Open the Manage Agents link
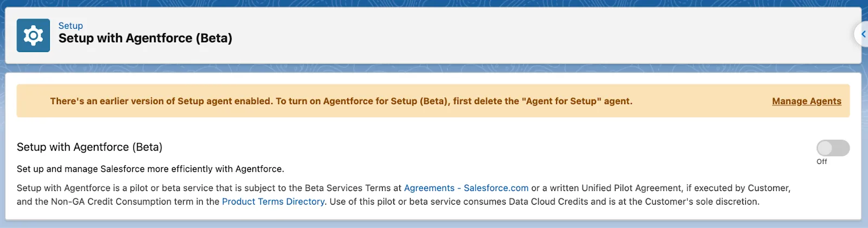Screen dimensions: 868x228 point(806,101)
